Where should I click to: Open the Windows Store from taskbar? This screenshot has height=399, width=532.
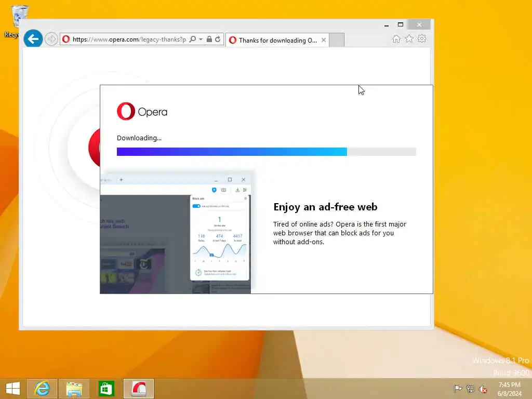coord(106,389)
